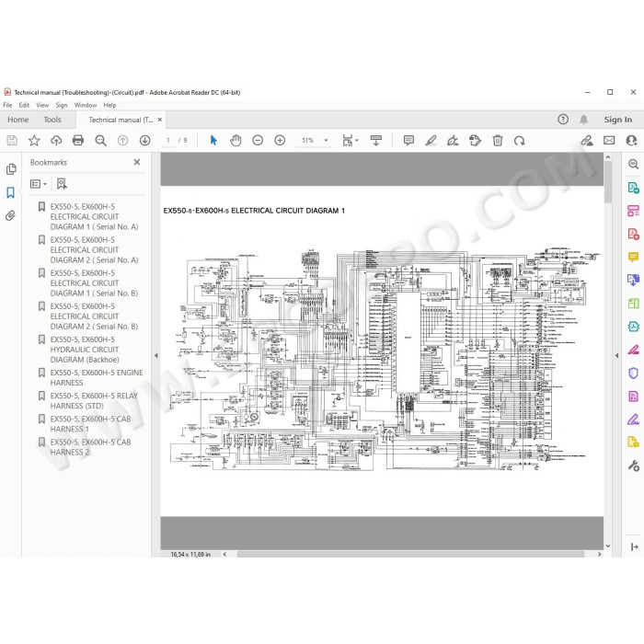Open the Help menu
Screen dimensions: 644x644
coord(109,105)
